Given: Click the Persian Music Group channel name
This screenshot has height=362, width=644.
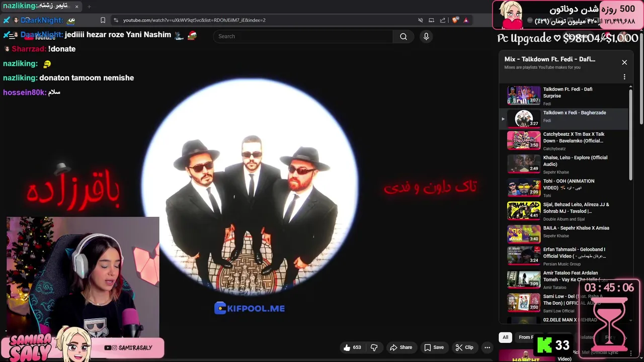Looking at the screenshot, I should point(562,264).
